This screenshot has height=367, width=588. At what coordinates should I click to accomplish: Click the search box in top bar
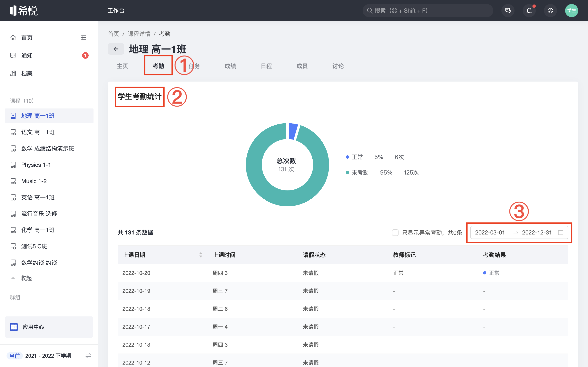[x=428, y=11]
